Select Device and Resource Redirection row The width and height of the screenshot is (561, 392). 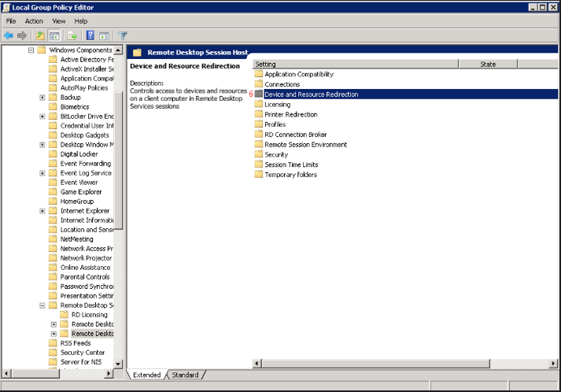click(x=406, y=94)
